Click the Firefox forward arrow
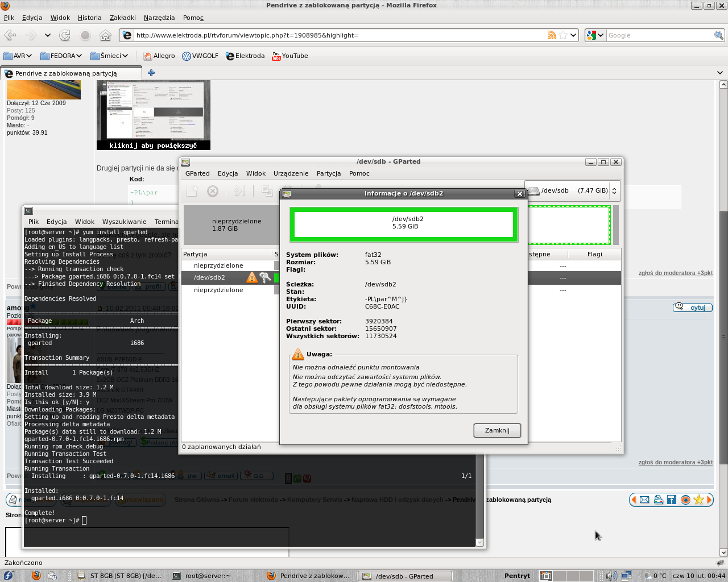The height and width of the screenshot is (582, 728). pyautogui.click(x=31, y=35)
